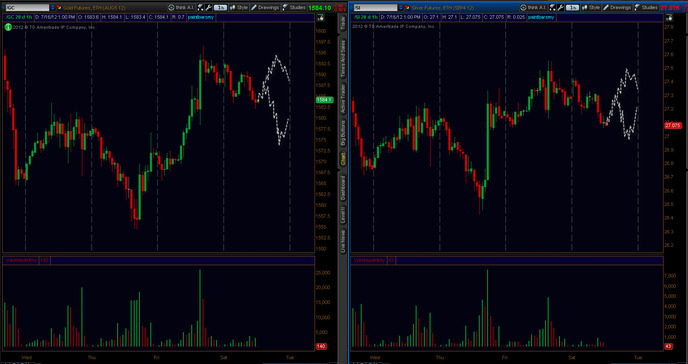688x364 pixels.
Task: Open Studies on the gold chart
Action: (294, 7)
